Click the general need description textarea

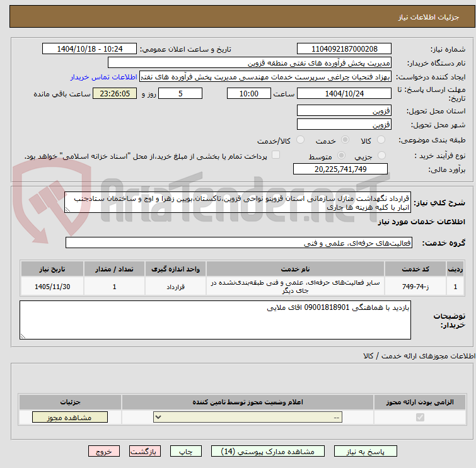238,202
